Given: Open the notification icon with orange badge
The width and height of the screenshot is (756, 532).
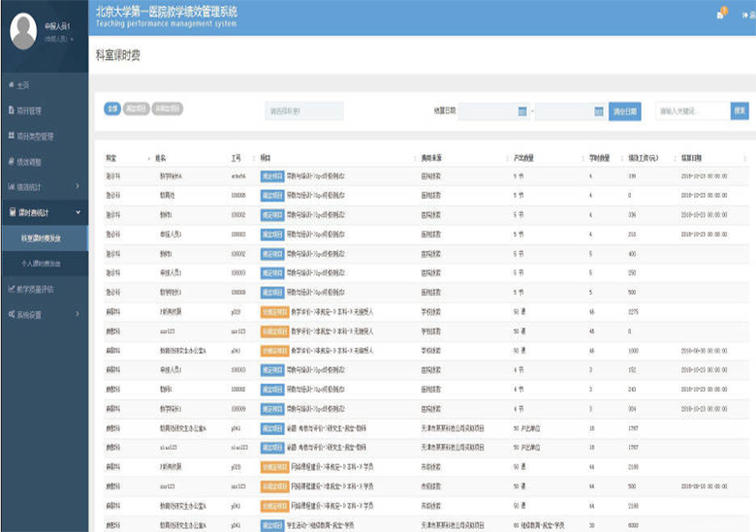Looking at the screenshot, I should [720, 14].
